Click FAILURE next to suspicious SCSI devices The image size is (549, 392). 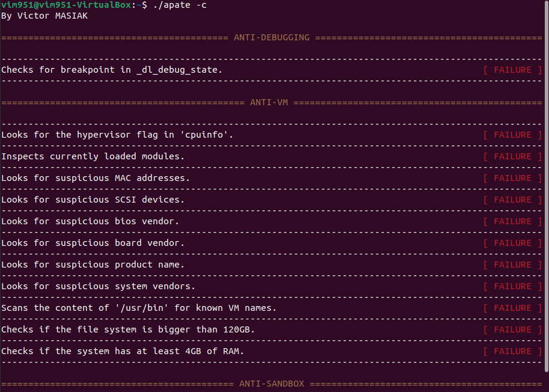(x=512, y=199)
